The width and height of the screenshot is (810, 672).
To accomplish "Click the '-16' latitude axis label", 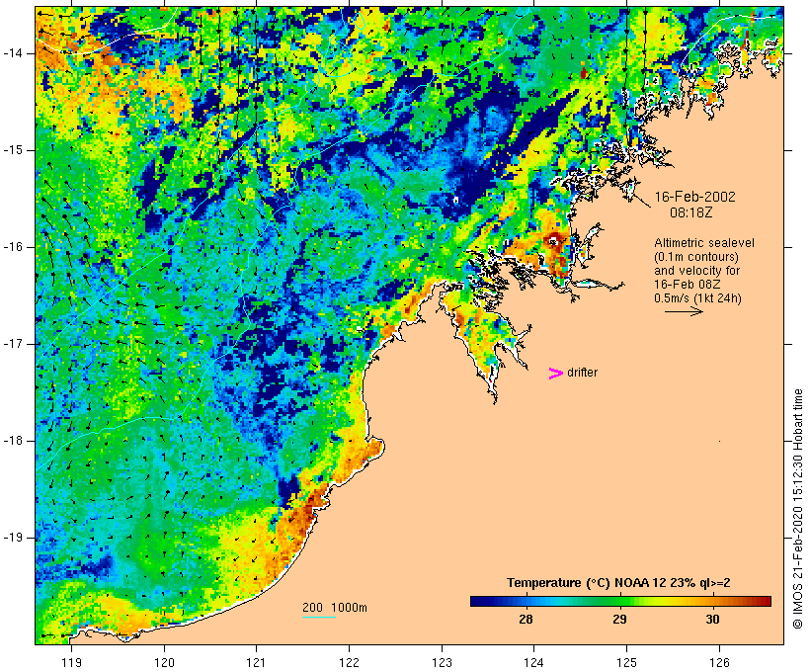I will [x=12, y=247].
